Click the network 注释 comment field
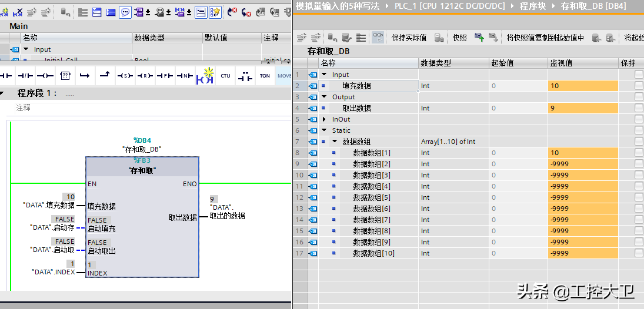The image size is (644, 309). [x=152, y=108]
